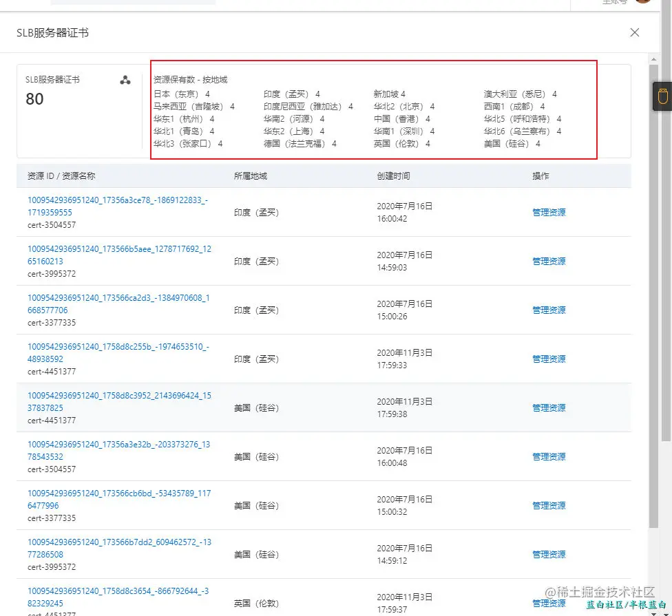Click 管理资源 for the 14:59:03 row
The height and width of the screenshot is (616, 672).
click(x=549, y=262)
